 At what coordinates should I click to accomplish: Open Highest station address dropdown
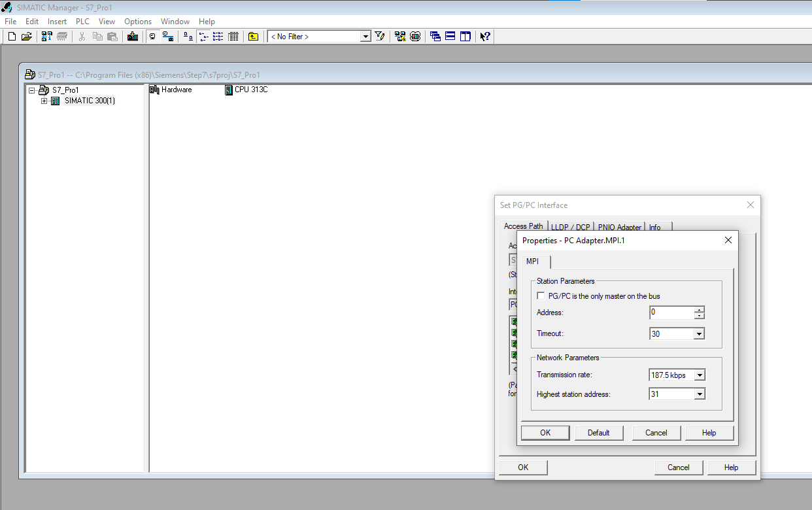tap(700, 394)
